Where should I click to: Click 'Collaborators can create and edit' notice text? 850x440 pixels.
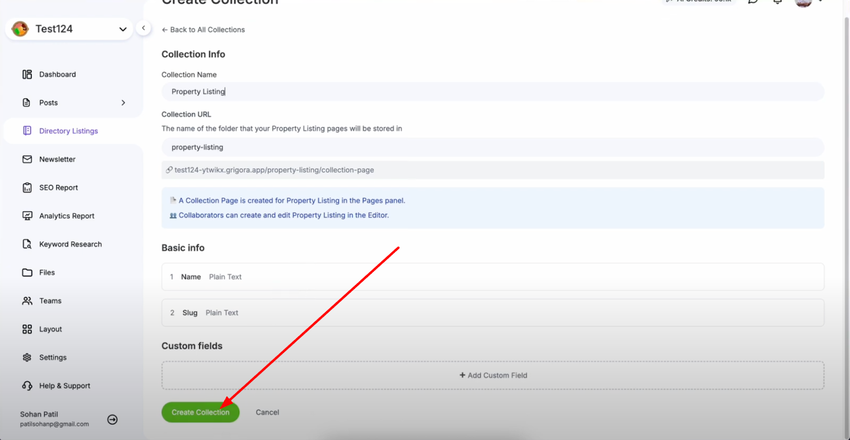pos(284,215)
